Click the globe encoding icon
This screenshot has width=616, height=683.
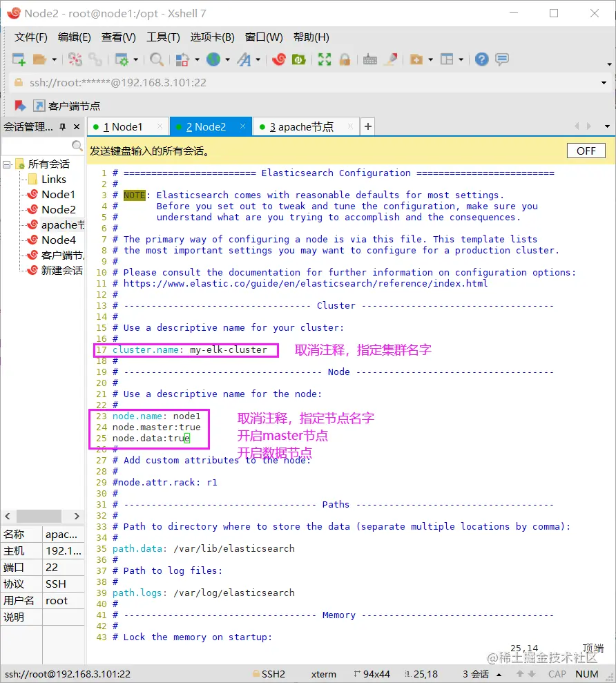coord(213,59)
